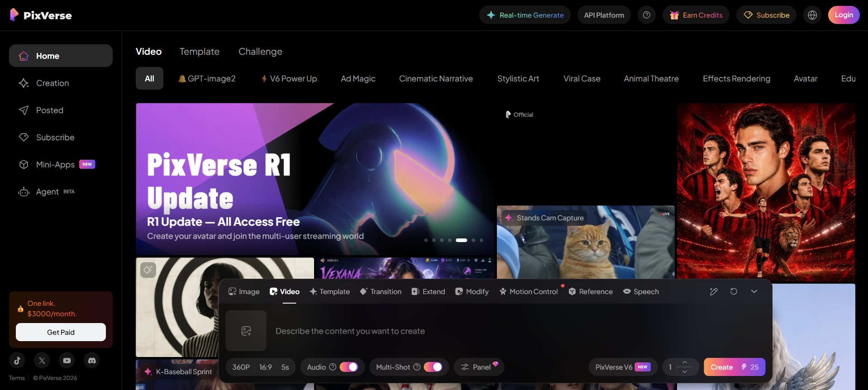
Task: Select the Extend creation mode
Action: tap(428, 291)
